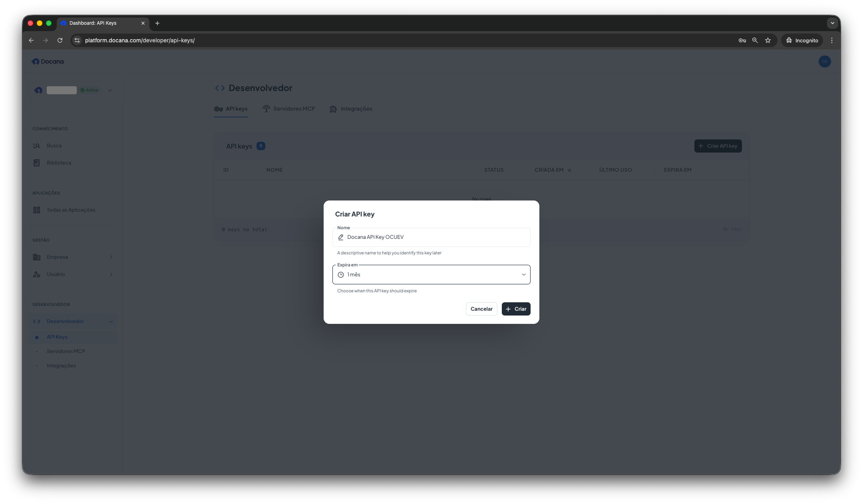Click the Cancelar button
863x504 pixels.
pos(481,309)
